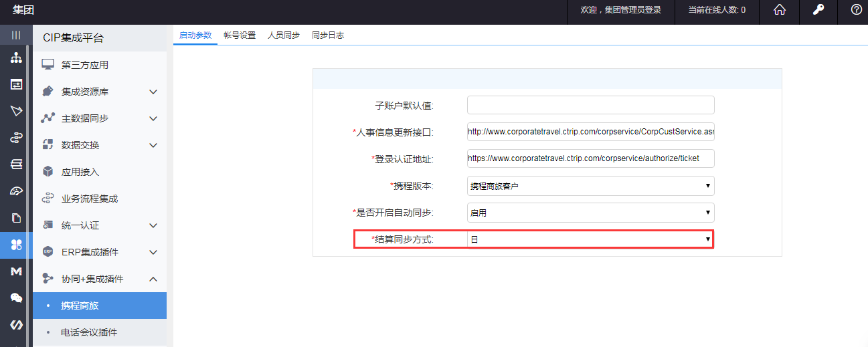Open the code slash sidebar icon
The image size is (868, 347).
[x=16, y=325]
